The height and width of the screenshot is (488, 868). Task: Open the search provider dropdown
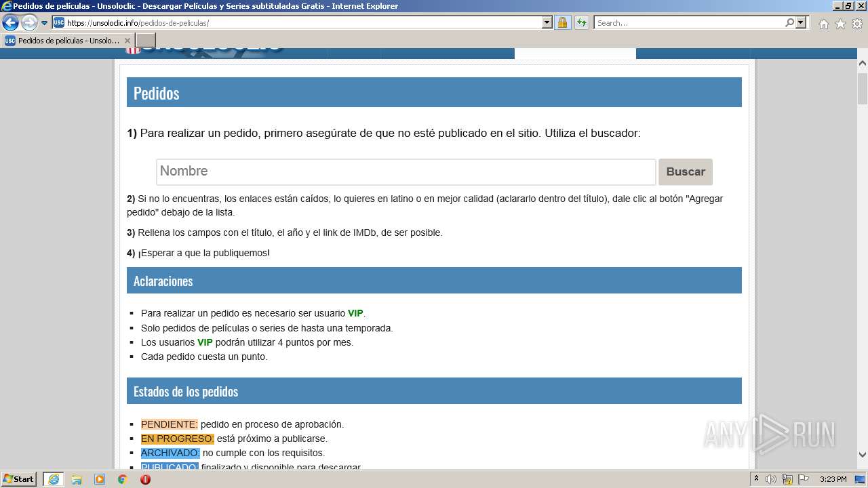(x=802, y=22)
